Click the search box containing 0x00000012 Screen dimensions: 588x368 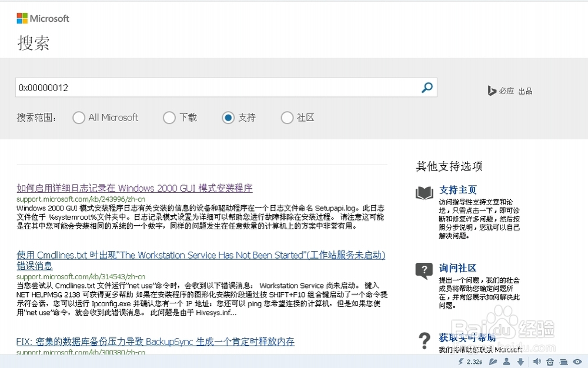click(x=226, y=88)
